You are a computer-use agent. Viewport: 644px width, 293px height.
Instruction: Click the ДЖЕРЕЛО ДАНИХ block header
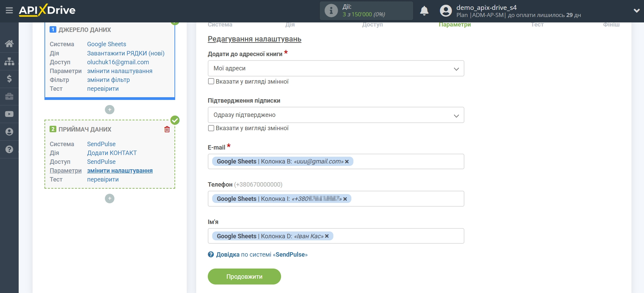(85, 30)
